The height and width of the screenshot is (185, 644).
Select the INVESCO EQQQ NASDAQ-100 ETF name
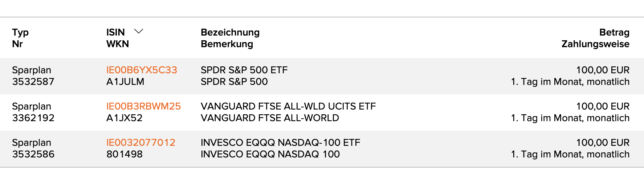click(280, 143)
